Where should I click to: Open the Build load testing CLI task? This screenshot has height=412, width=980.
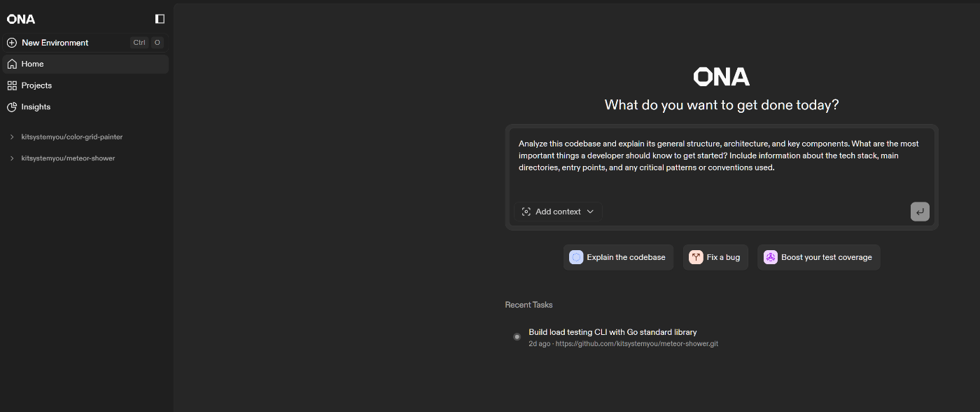coord(612,332)
